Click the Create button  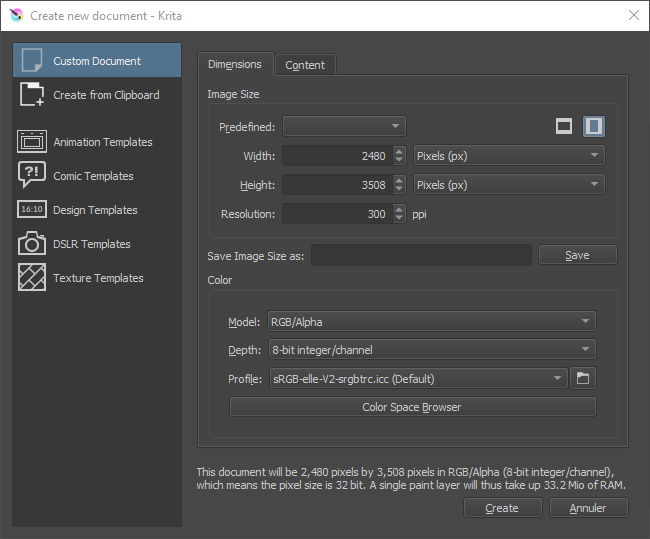point(502,508)
